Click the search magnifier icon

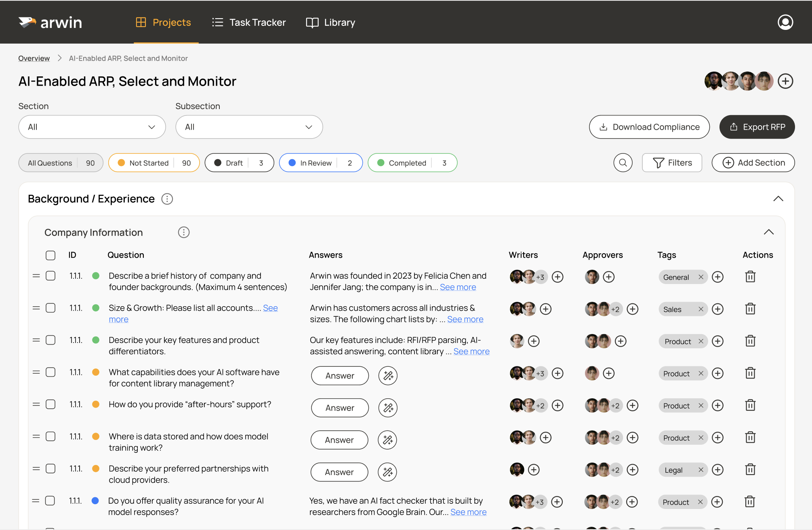coord(623,163)
